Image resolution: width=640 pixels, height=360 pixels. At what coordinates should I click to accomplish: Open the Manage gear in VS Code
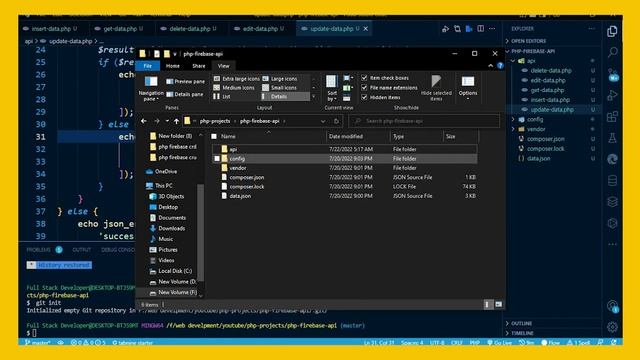(612, 327)
